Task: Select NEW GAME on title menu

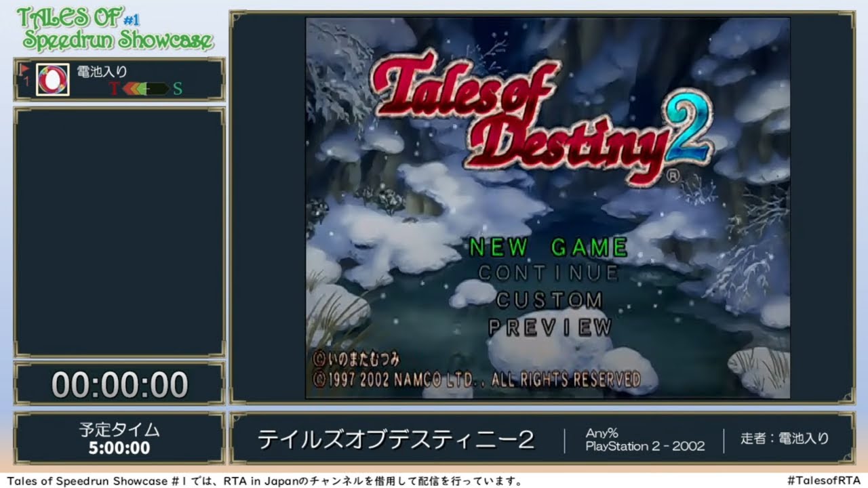Action: click(548, 247)
